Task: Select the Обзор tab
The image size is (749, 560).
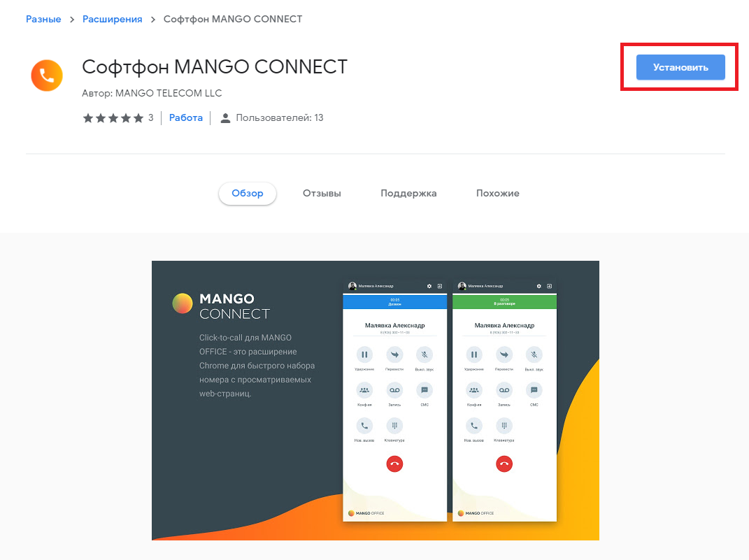Action: coord(248,194)
